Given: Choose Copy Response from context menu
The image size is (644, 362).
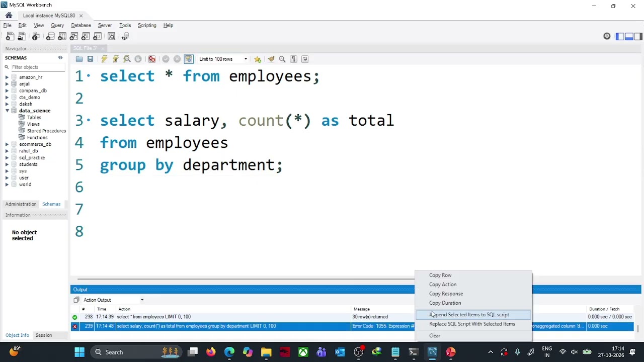Looking at the screenshot, I should (446, 294).
